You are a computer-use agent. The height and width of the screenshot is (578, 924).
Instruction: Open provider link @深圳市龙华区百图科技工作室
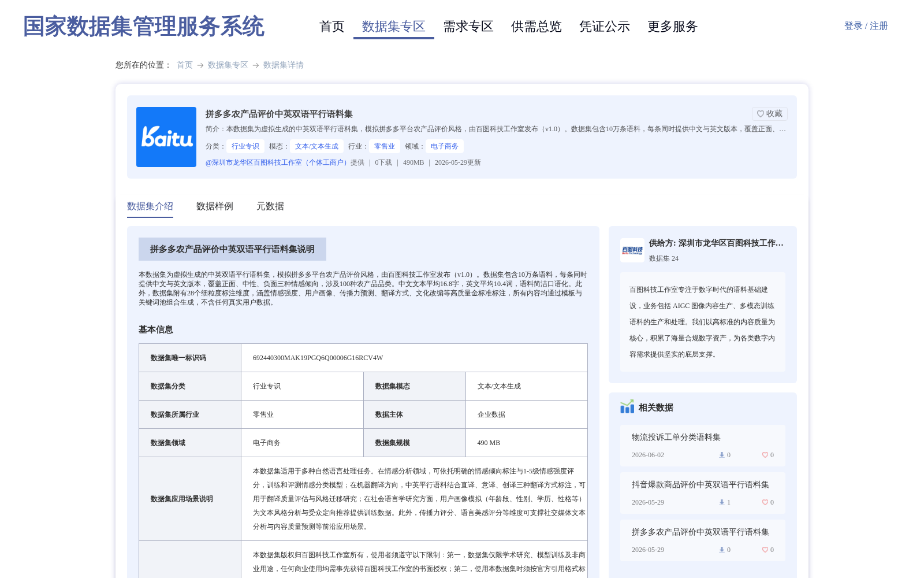pyautogui.click(x=278, y=162)
